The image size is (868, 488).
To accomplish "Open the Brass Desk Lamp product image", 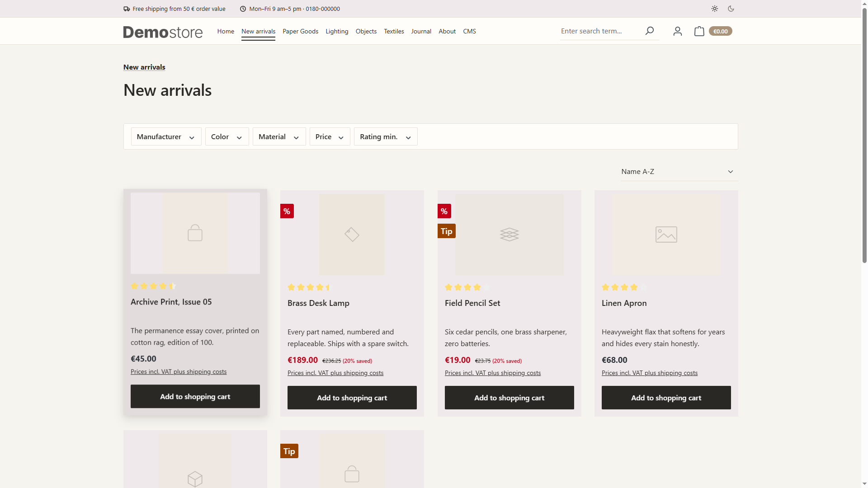I will point(352,235).
